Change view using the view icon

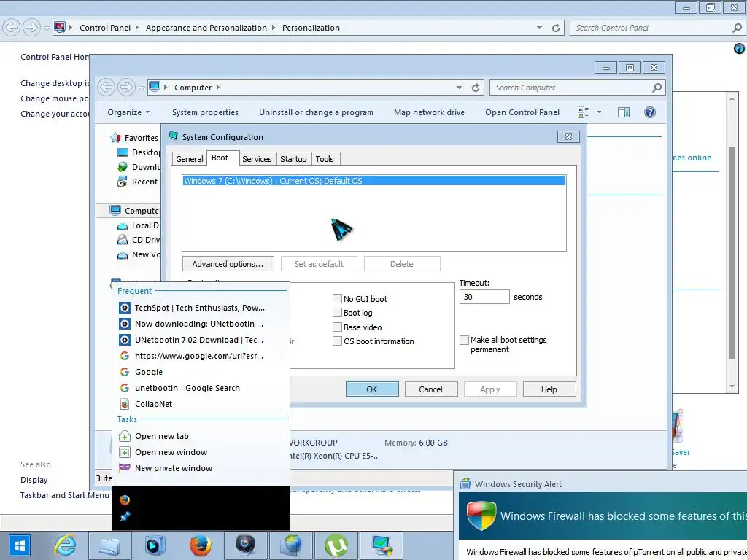(x=584, y=112)
